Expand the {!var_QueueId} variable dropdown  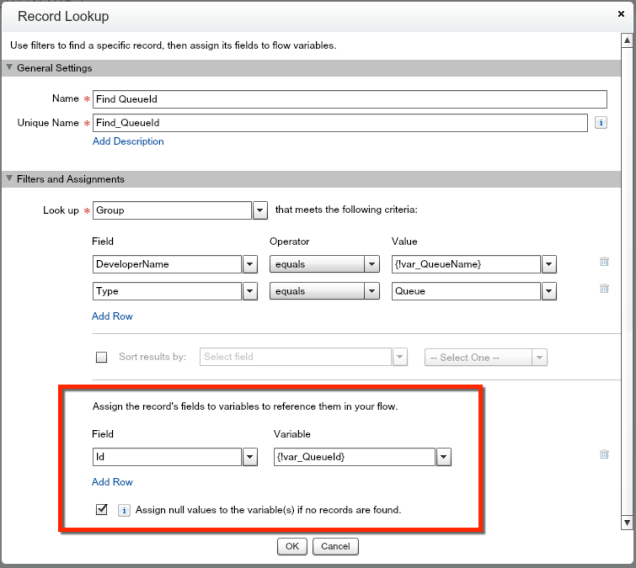pyautogui.click(x=442, y=456)
